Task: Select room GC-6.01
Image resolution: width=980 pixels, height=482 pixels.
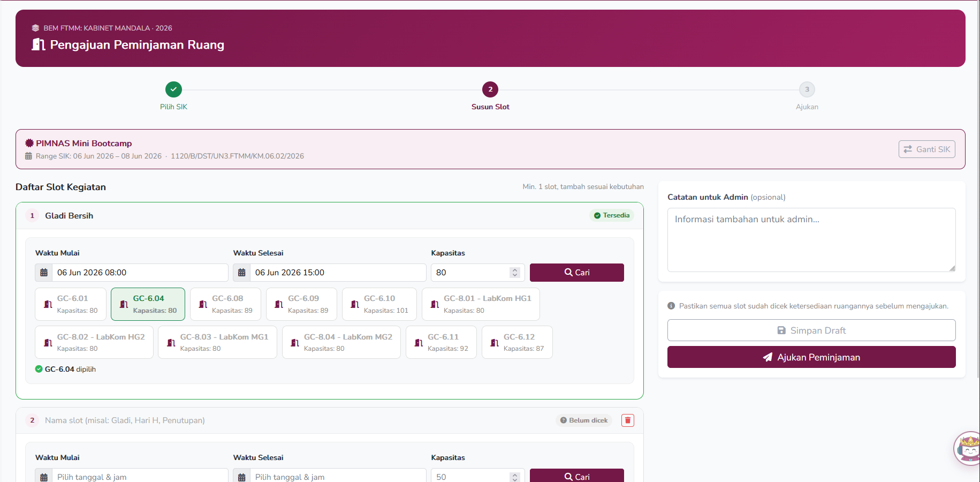Action: 71,304
